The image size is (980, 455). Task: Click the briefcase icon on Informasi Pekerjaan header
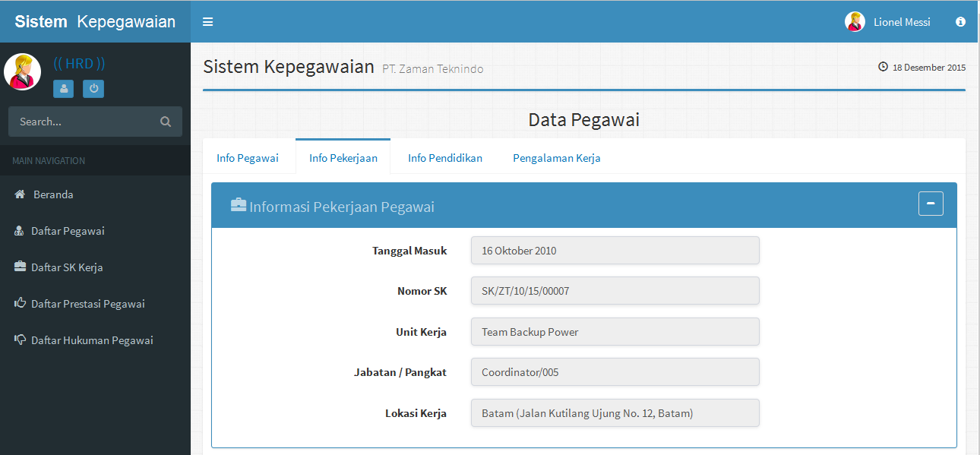tap(239, 205)
